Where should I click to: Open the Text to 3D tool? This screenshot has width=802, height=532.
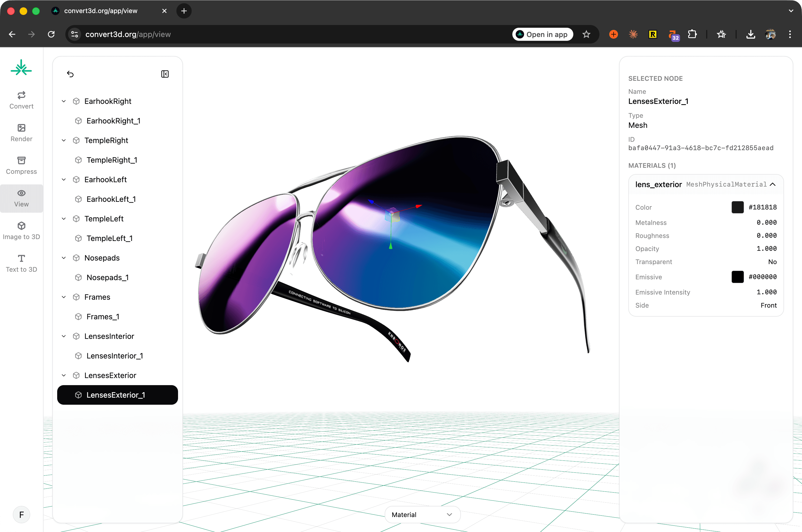(x=21, y=263)
